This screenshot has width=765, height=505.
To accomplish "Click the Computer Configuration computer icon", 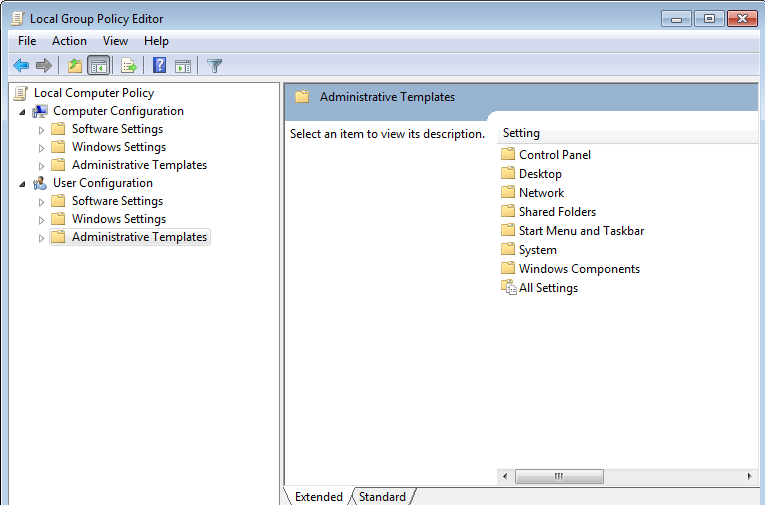I will tap(40, 111).
